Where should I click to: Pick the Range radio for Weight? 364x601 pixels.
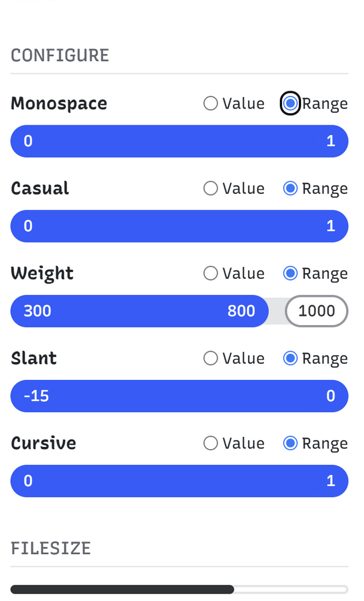[x=291, y=273]
